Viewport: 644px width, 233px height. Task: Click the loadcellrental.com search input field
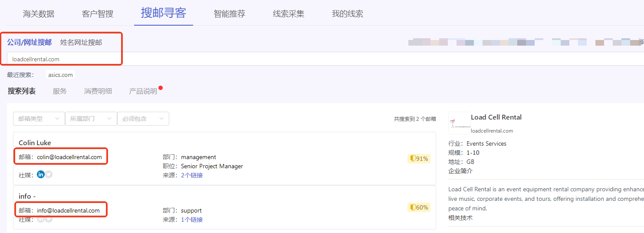(325, 59)
